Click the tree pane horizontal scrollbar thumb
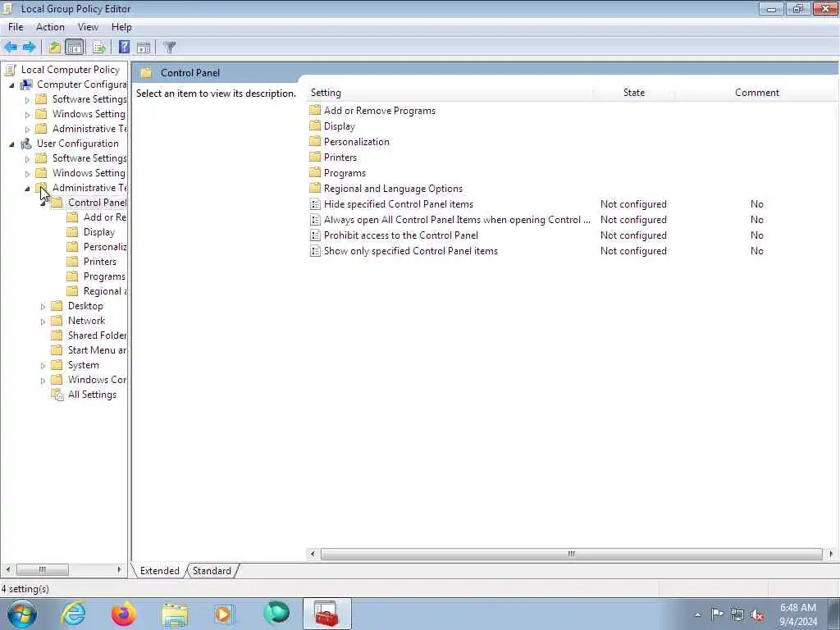Image resolution: width=840 pixels, height=630 pixels. point(43,569)
